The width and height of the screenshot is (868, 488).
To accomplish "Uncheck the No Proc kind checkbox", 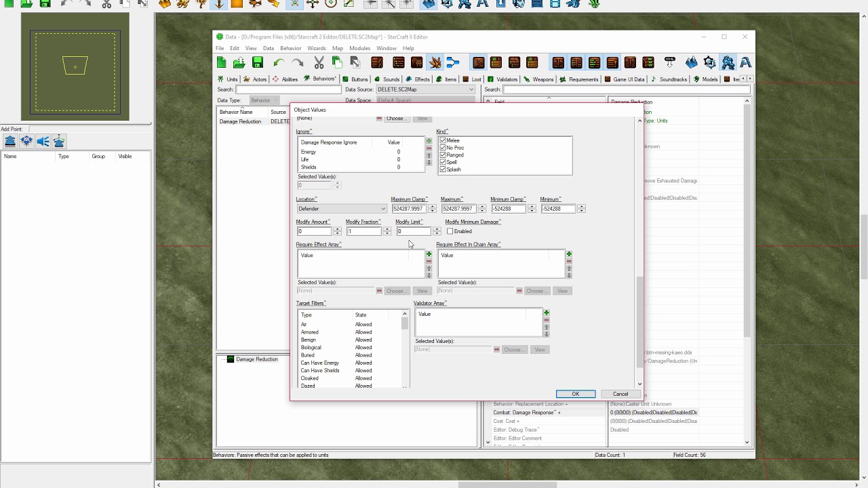I will click(x=443, y=148).
